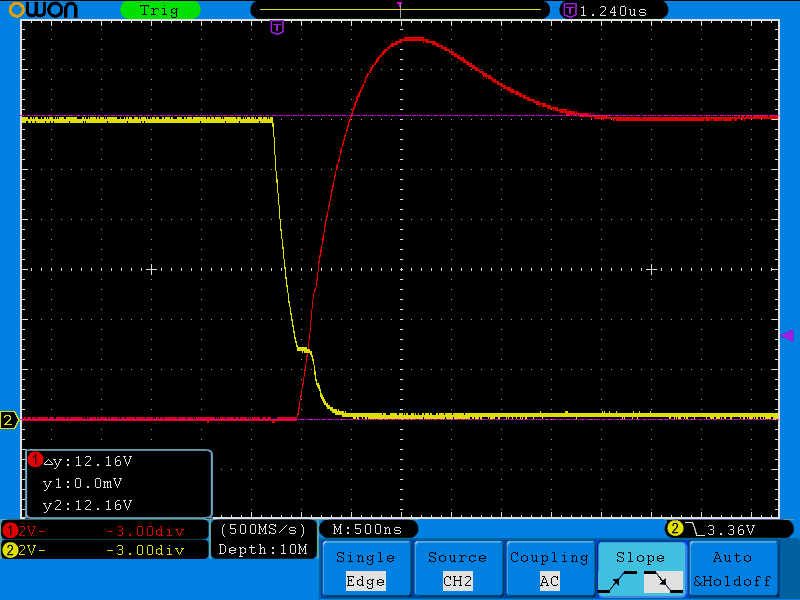Image resolution: width=800 pixels, height=600 pixels.
Task: Click the purple trigger level arrow
Action: click(x=787, y=335)
